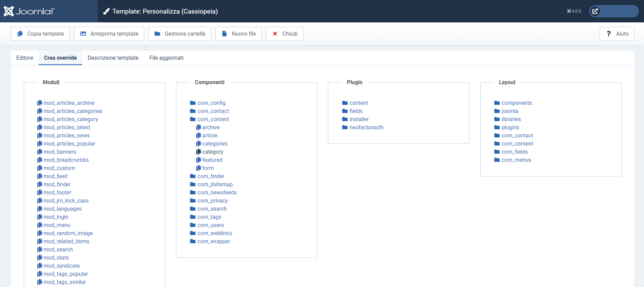
Task: Click the copy icon on Copia template
Action: click(20, 34)
